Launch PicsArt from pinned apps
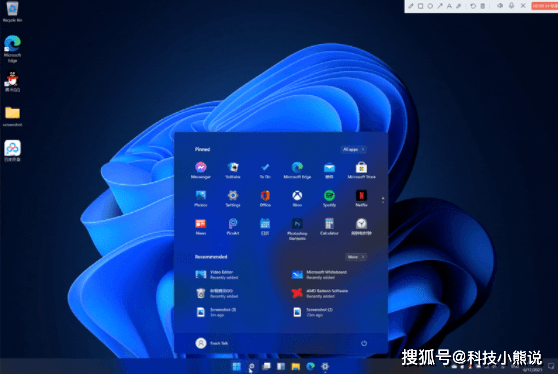This screenshot has width=558, height=376. (233, 227)
